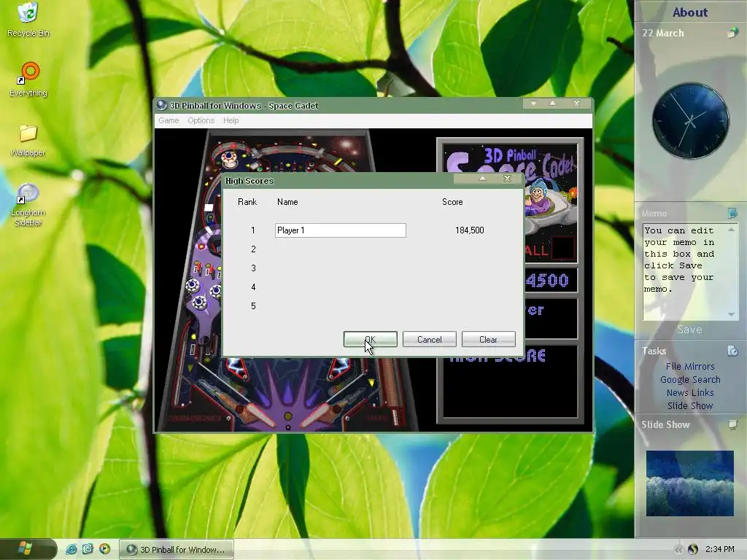
Task: Clear the high scores list
Action: 488,340
